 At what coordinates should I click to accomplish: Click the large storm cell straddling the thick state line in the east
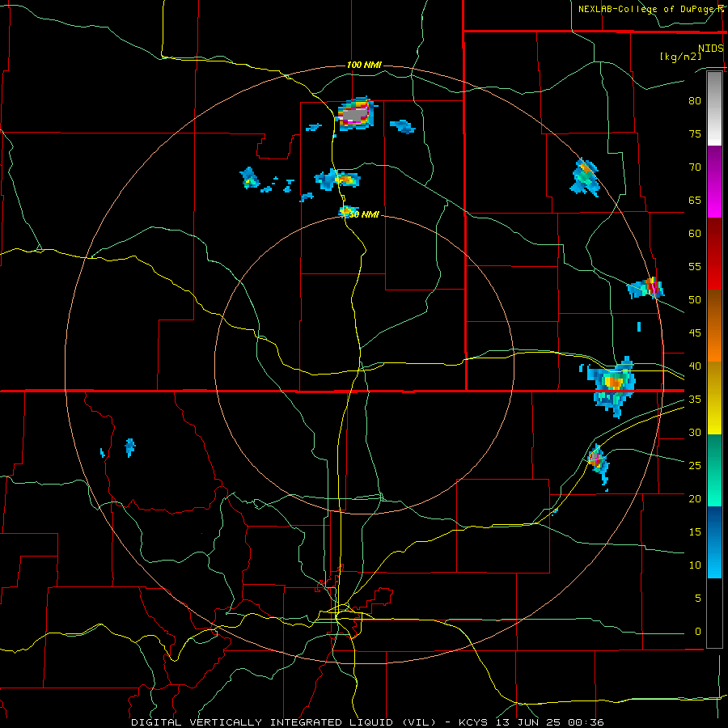611,387
